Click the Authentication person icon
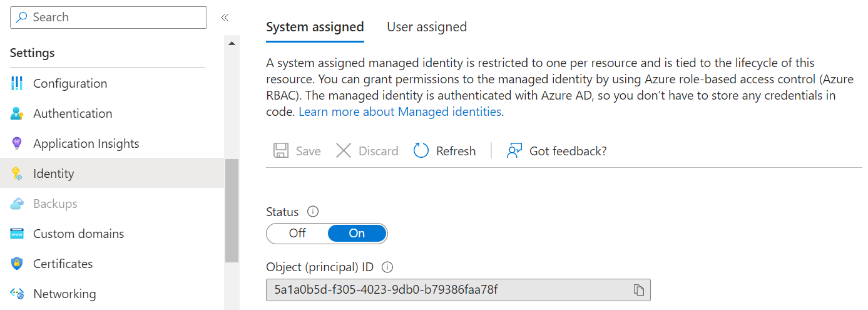 pos(17,113)
